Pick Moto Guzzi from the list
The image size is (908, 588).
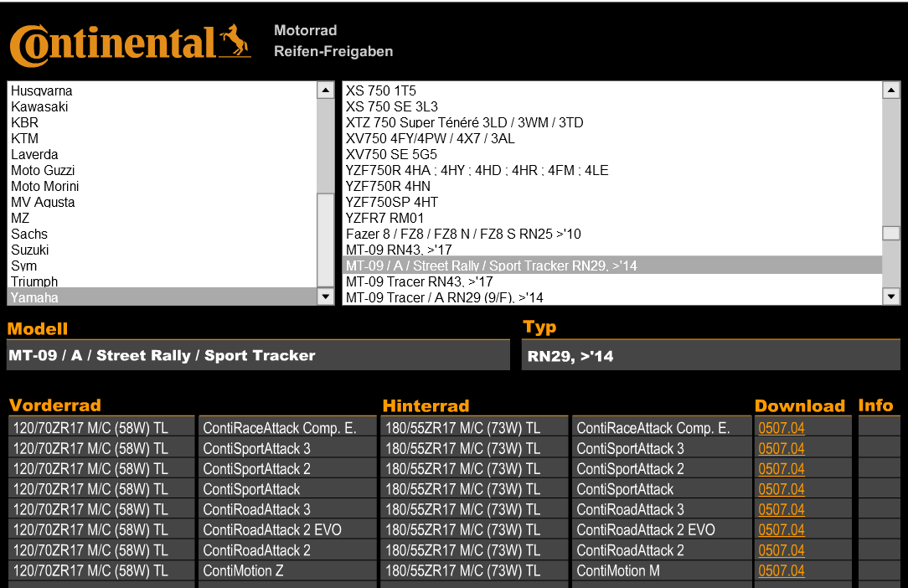[43, 170]
